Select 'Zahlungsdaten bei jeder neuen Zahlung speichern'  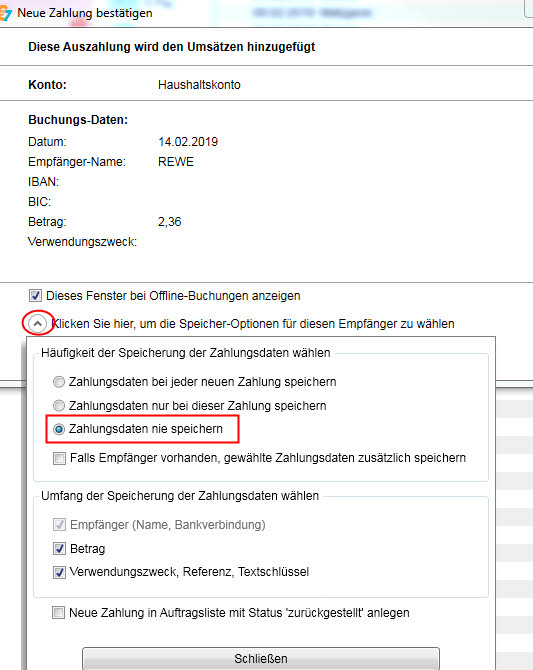coord(59,382)
